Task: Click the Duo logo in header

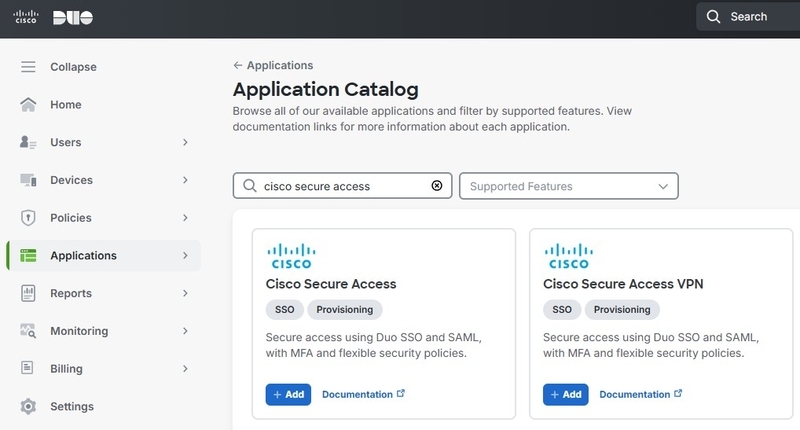Action: (x=73, y=18)
